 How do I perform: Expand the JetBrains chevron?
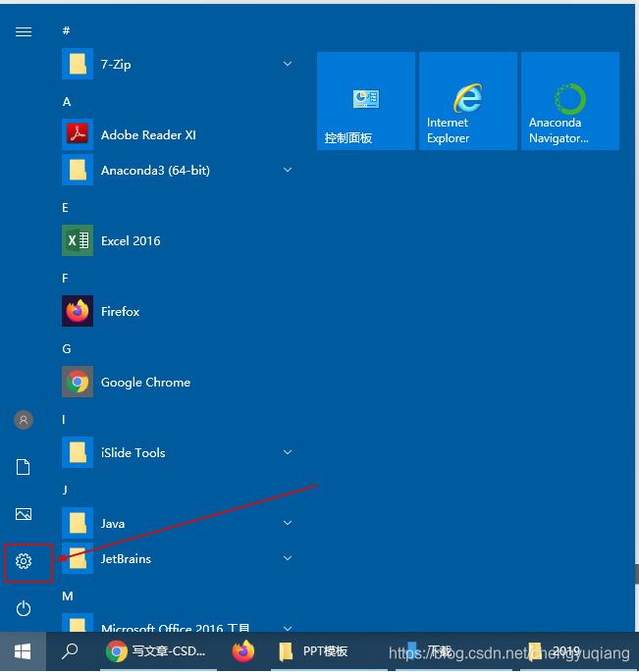(288, 558)
